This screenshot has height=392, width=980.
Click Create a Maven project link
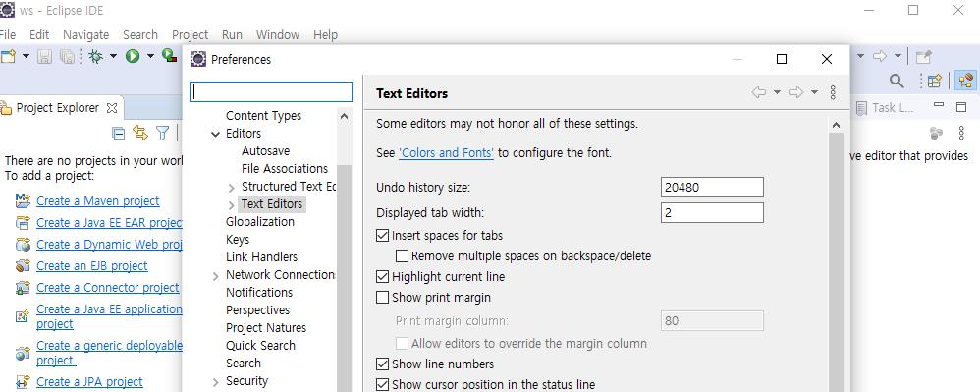click(98, 201)
